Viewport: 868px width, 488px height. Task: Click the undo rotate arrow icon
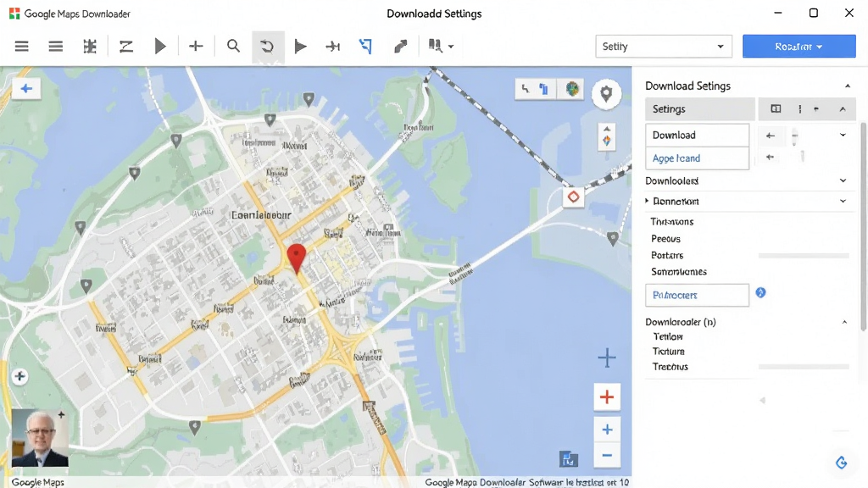(x=267, y=47)
